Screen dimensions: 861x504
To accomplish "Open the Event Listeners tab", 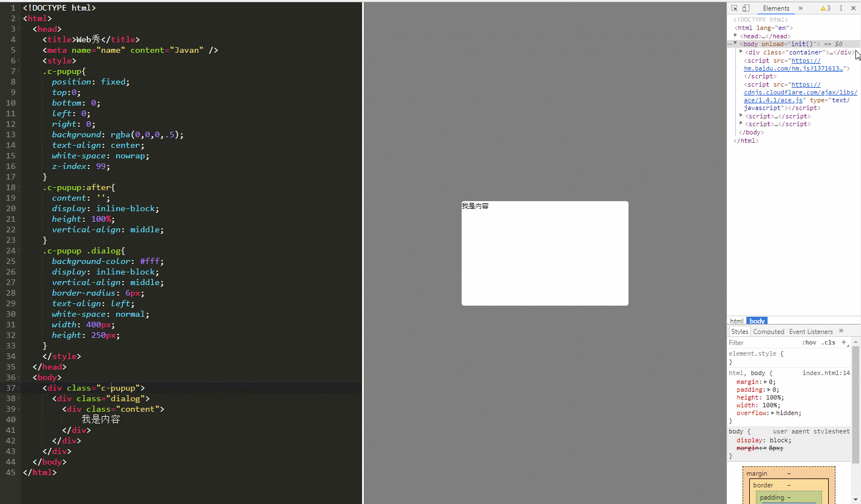I will (811, 332).
